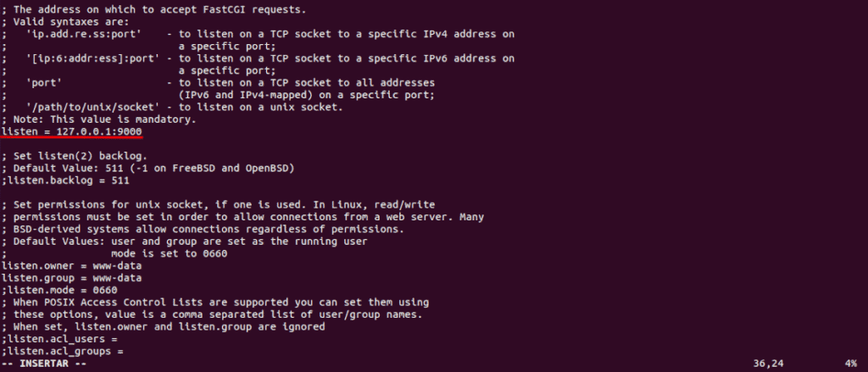Click the ;listen.acl_groups = line
The width and height of the screenshot is (868, 372).
pos(63,351)
